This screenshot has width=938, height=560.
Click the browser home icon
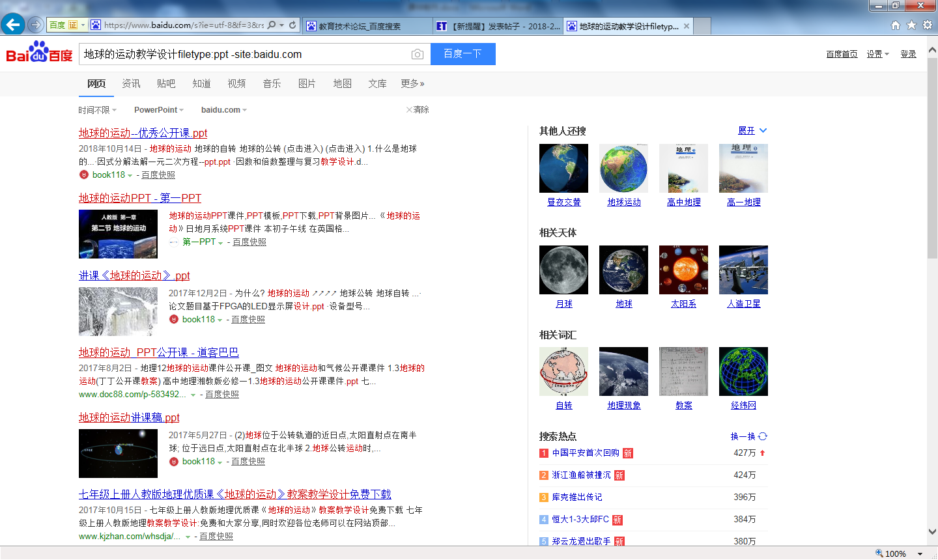coord(896,25)
